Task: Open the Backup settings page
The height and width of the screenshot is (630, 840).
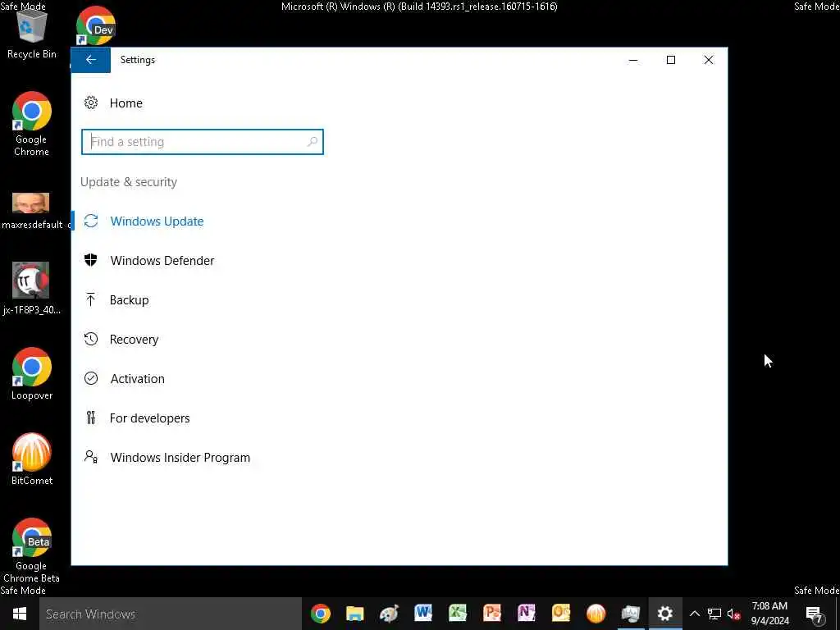Action: coord(129,300)
